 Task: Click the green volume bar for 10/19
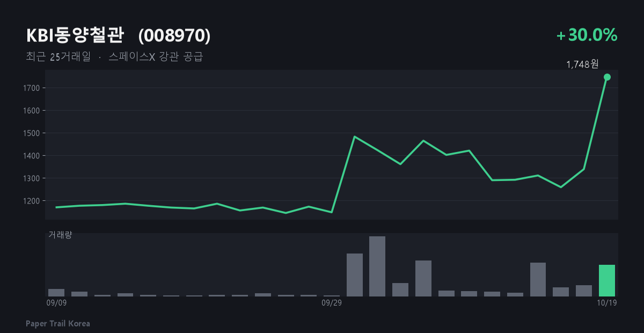tap(607, 280)
